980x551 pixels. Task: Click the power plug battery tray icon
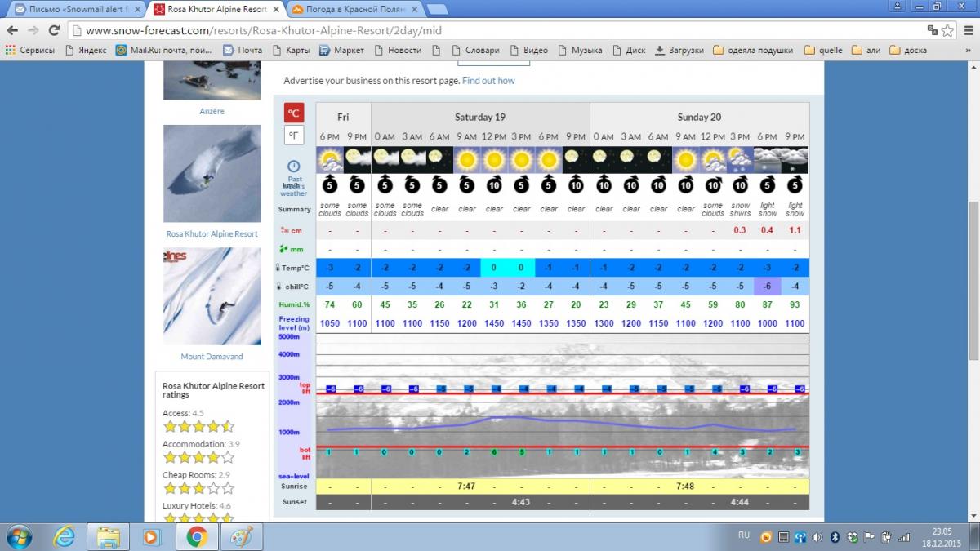[x=887, y=536]
